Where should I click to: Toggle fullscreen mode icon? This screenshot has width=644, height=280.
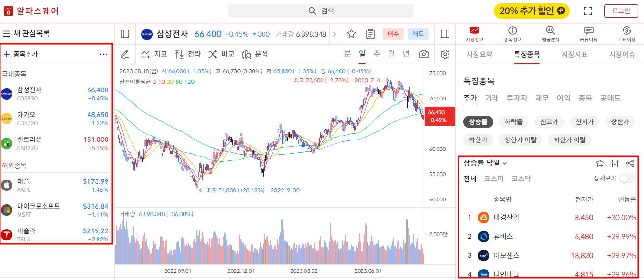588,11
